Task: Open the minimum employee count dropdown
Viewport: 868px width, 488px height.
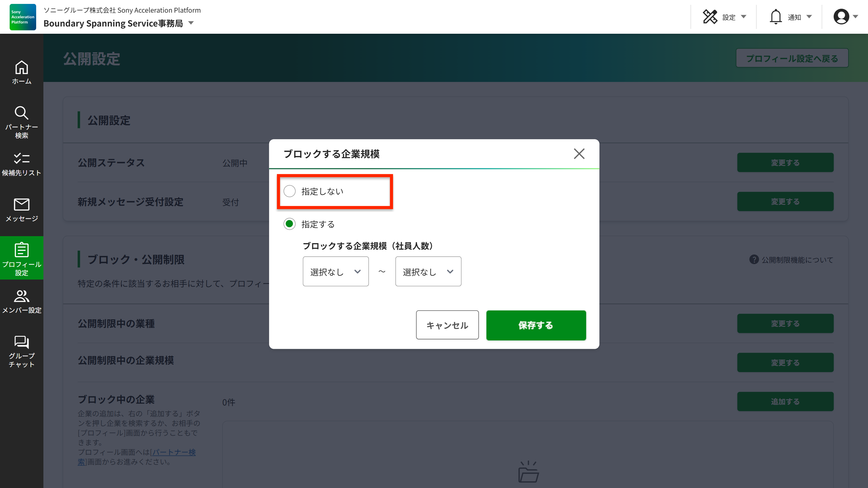Action: tap(335, 271)
